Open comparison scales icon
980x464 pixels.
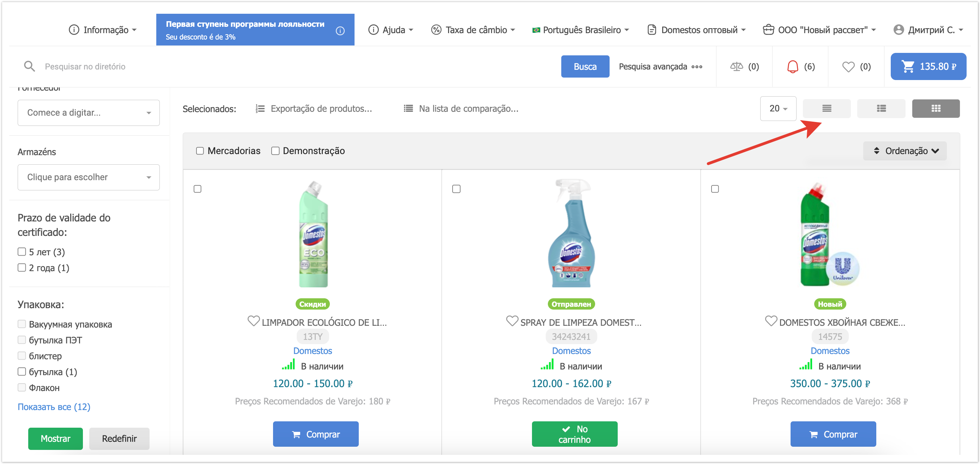pyautogui.click(x=736, y=67)
